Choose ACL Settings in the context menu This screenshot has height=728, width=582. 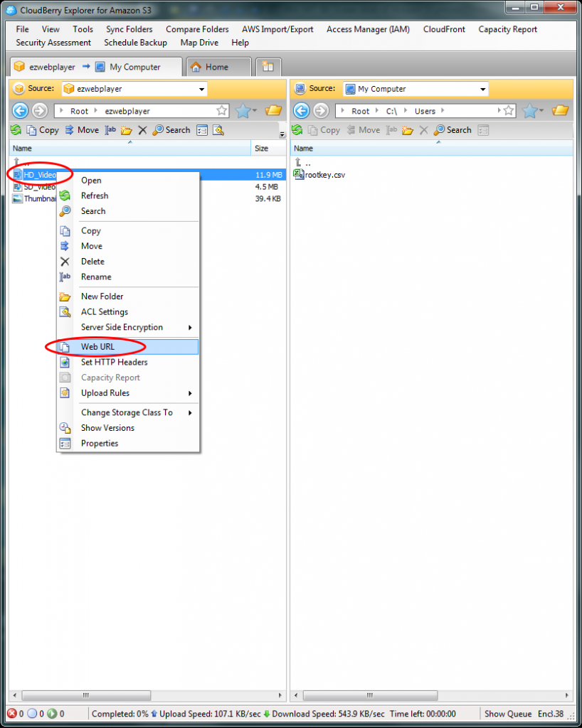tap(128, 312)
